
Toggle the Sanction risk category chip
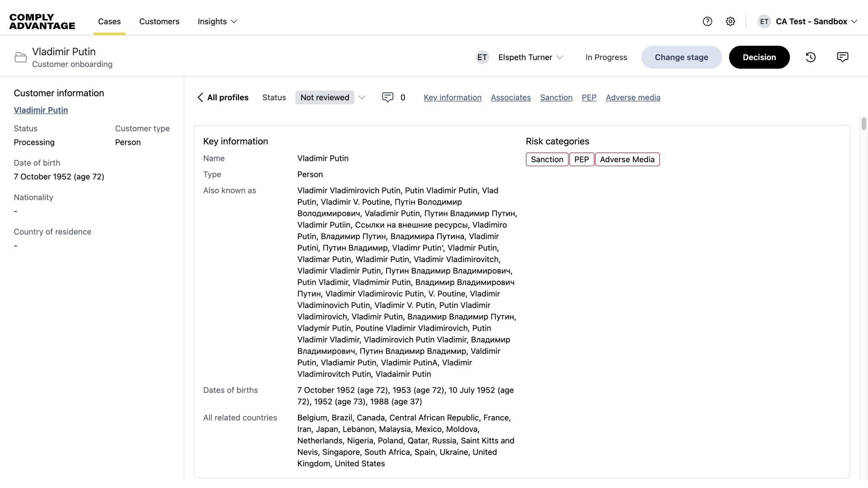[547, 159]
